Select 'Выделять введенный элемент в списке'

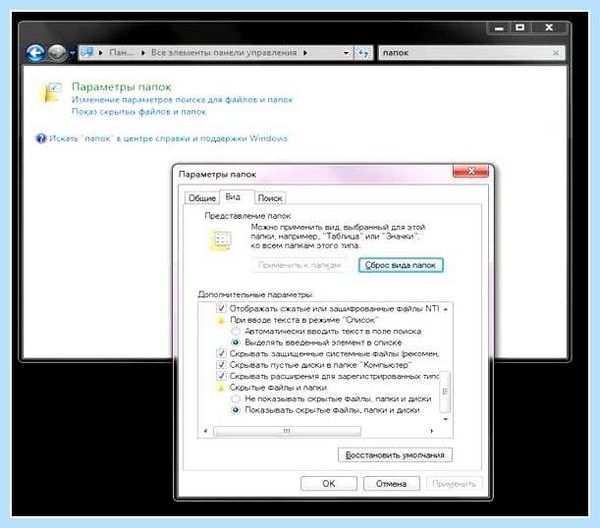236,342
